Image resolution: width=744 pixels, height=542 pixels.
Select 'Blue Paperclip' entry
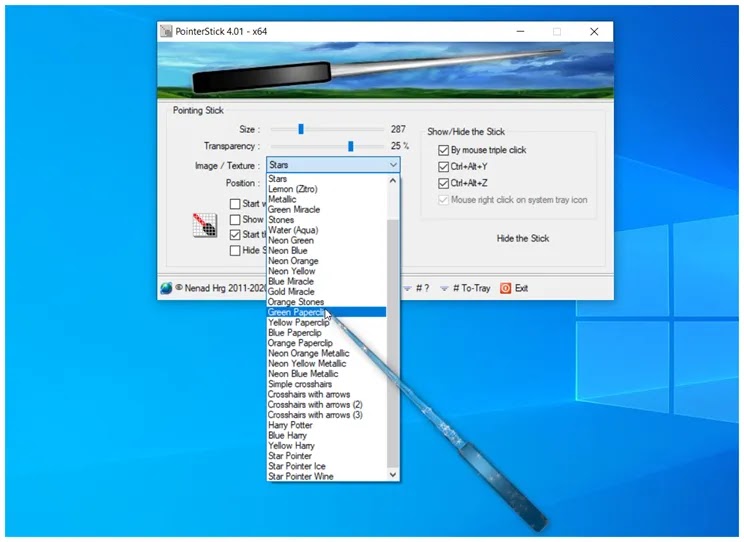[x=326, y=333]
